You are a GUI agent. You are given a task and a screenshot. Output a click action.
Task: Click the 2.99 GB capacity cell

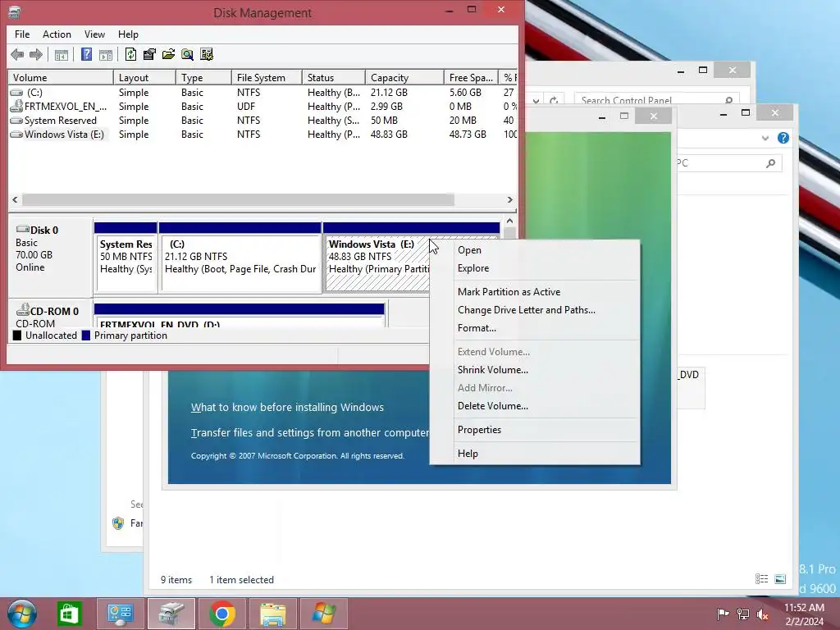[x=386, y=107]
